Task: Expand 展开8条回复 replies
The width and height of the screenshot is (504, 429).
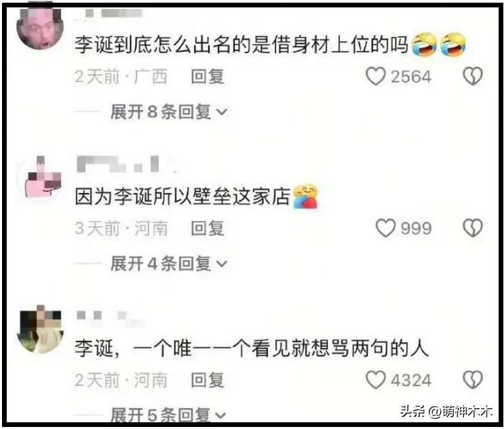Action: coord(169,112)
